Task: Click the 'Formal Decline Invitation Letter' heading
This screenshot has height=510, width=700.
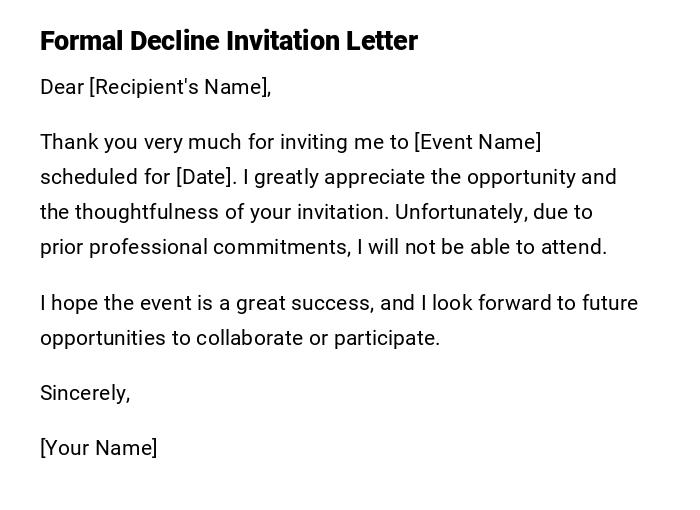Action: pyautogui.click(x=228, y=41)
